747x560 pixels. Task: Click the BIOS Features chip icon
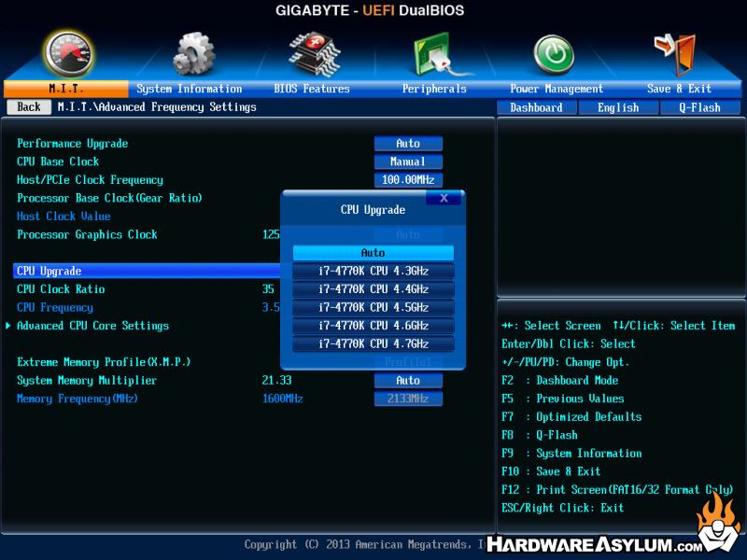pos(315,54)
